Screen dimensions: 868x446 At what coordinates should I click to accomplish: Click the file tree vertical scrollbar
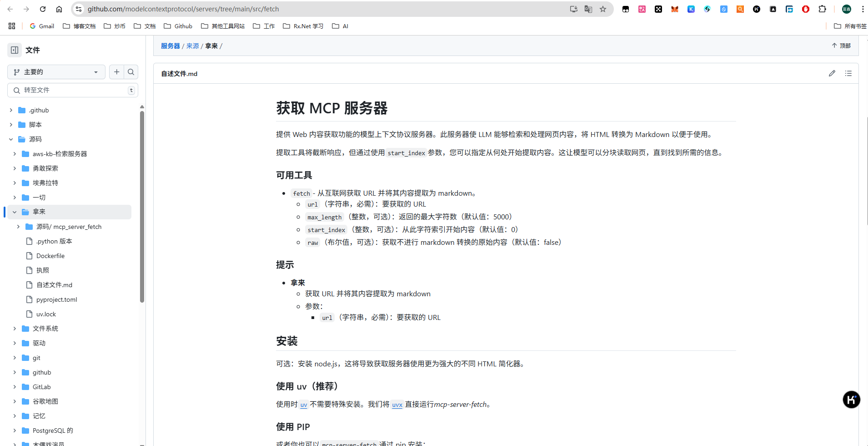click(142, 207)
